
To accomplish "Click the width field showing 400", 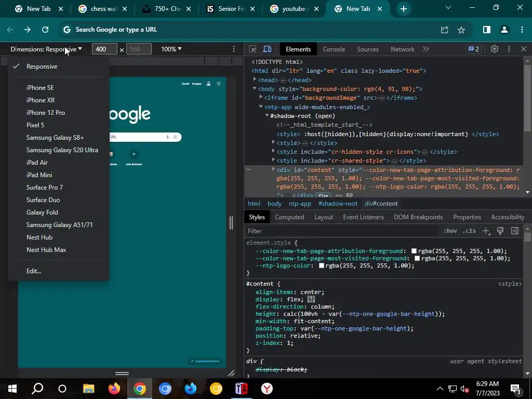I will point(104,49).
